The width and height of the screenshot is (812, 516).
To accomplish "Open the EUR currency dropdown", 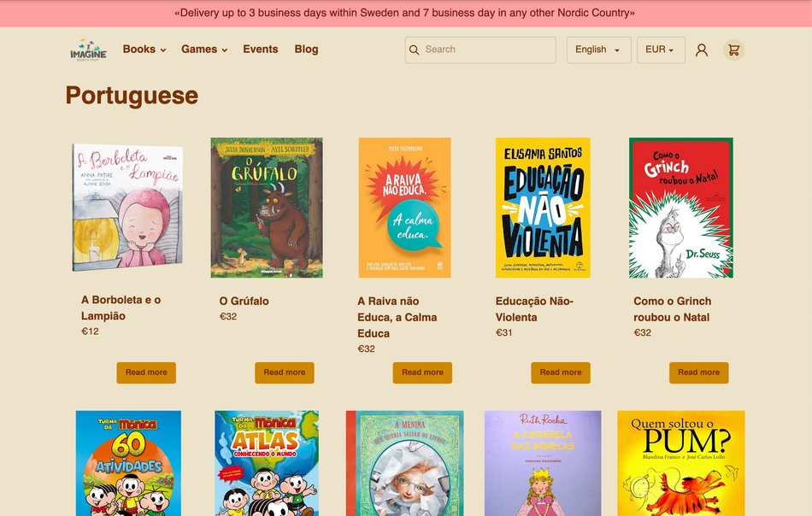I will click(661, 50).
